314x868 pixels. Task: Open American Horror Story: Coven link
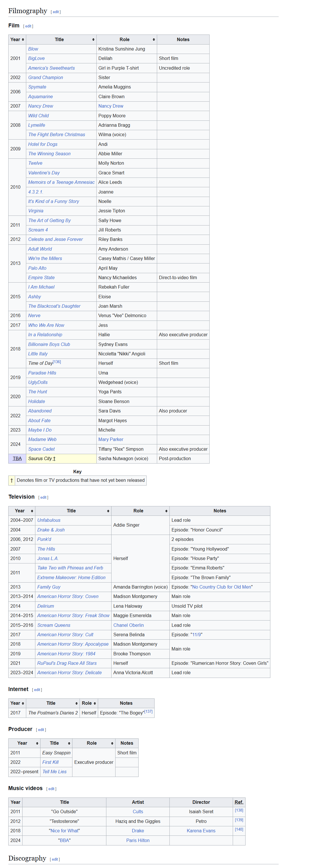pos(68,597)
